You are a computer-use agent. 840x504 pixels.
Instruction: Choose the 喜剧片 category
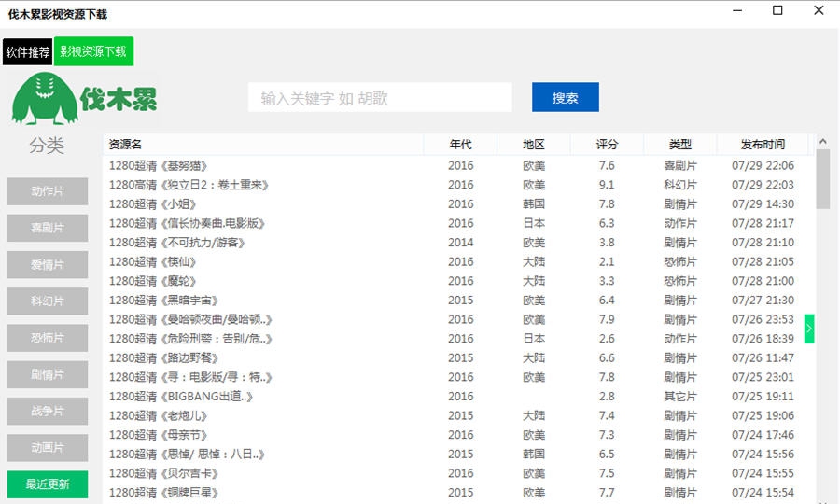[48, 228]
